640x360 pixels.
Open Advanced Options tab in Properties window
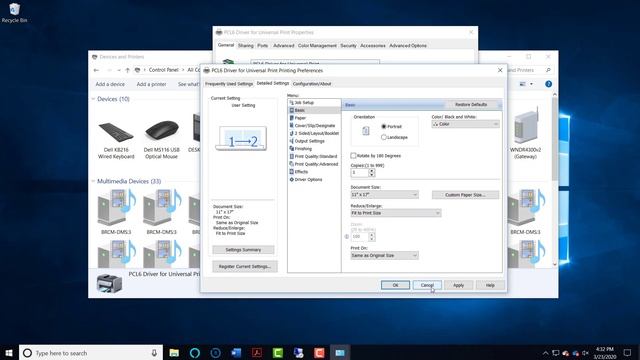408,46
